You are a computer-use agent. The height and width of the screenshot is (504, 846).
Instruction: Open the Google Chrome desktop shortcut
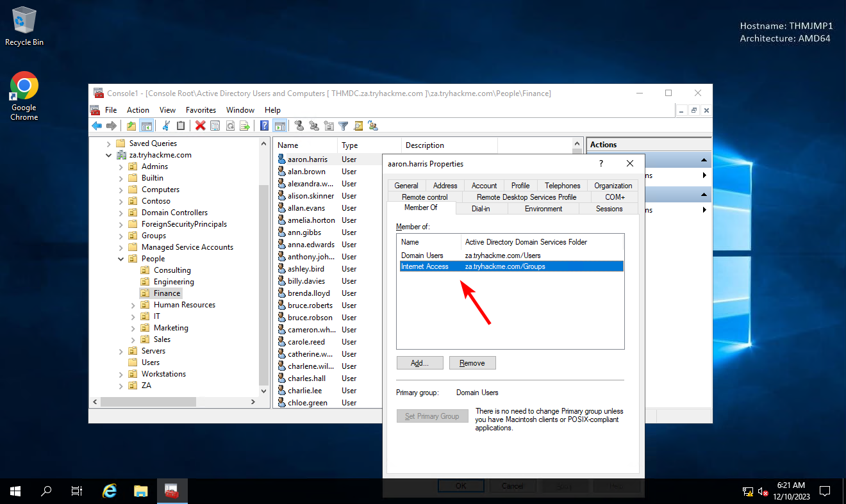[24, 96]
